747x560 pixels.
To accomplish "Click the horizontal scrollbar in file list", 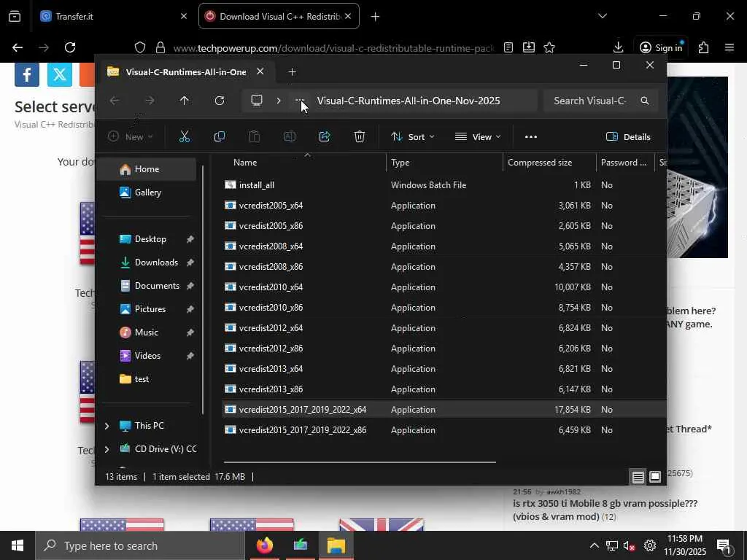I will (x=360, y=462).
